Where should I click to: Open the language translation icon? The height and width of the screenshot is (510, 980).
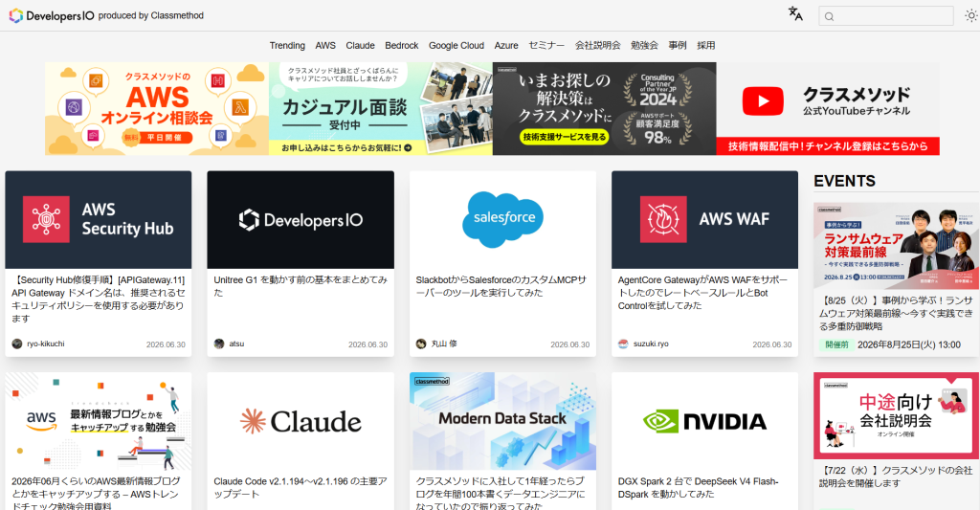(795, 14)
